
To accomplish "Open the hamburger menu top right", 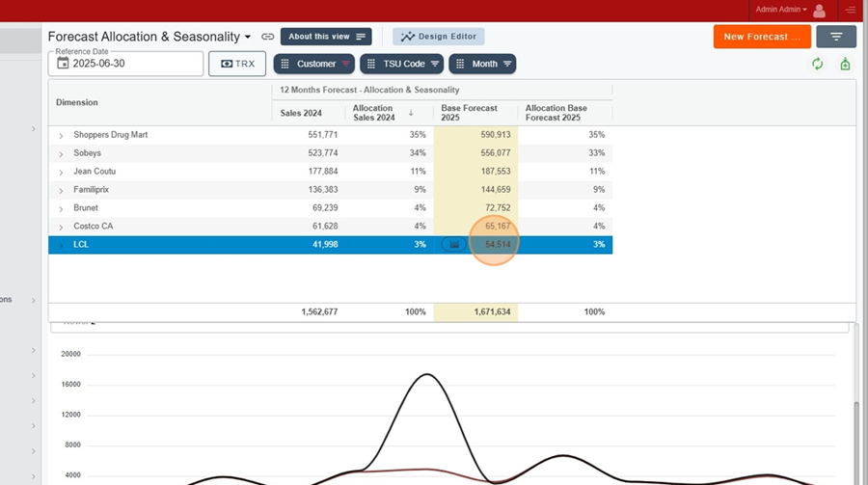I will [x=851, y=10].
